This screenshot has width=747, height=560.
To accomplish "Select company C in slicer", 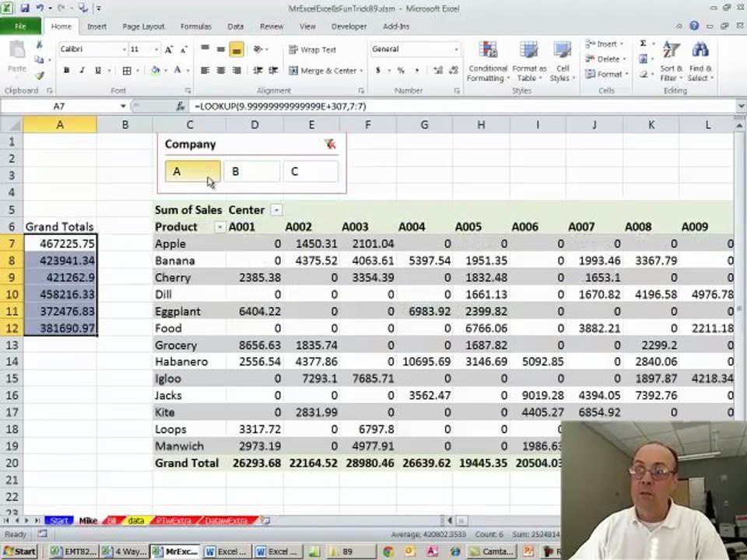I will 310,171.
